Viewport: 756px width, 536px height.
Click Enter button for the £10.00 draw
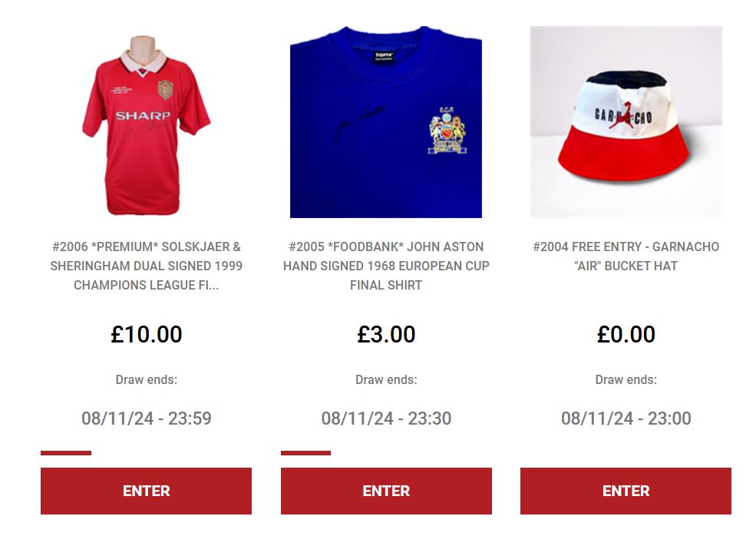146,491
